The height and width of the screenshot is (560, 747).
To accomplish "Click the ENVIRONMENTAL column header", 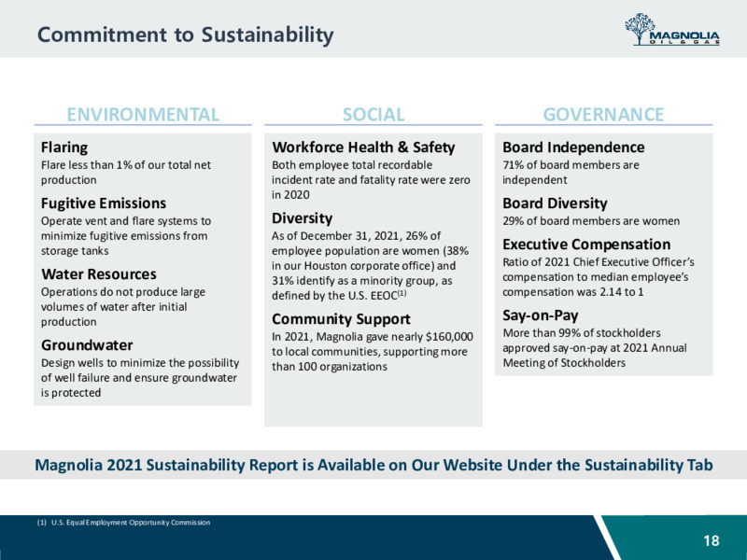I will coord(143,114).
